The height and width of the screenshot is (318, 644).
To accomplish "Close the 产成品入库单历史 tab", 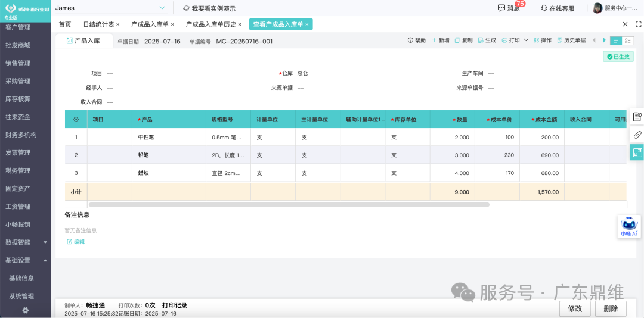I will pyautogui.click(x=240, y=24).
